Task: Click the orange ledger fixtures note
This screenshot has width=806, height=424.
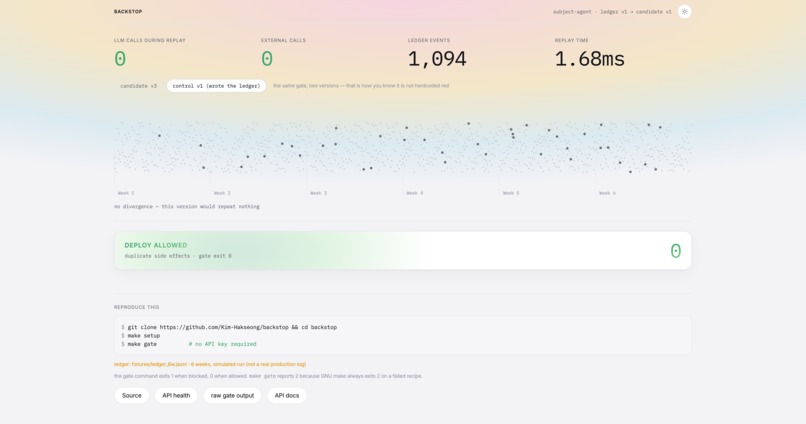Action: [x=210, y=364]
